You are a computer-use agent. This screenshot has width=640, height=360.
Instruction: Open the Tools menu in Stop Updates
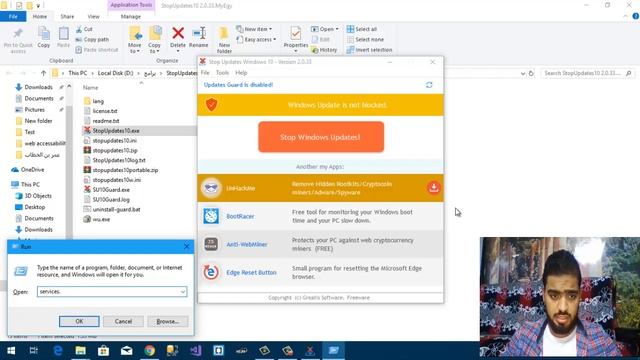click(222, 73)
